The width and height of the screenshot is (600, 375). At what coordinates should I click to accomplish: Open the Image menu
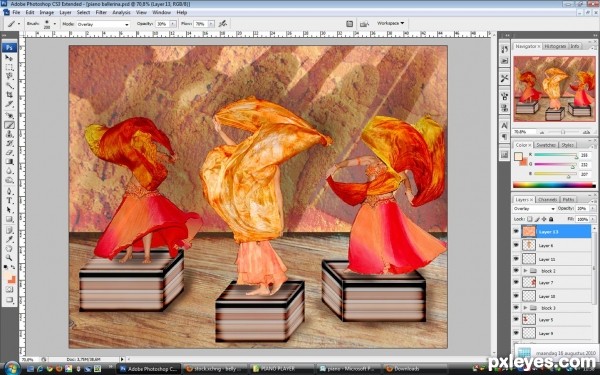[x=47, y=12]
